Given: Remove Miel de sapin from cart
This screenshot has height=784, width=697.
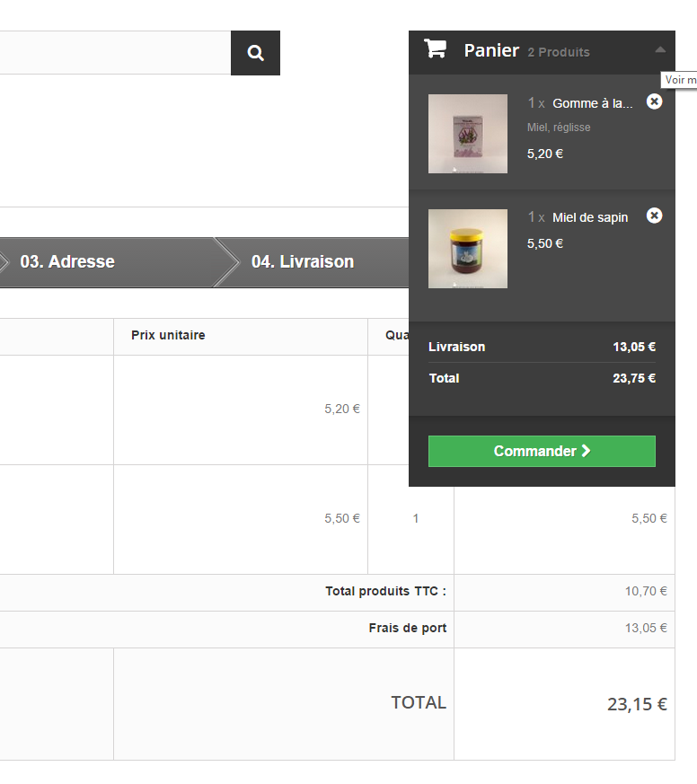Looking at the screenshot, I should [654, 216].
